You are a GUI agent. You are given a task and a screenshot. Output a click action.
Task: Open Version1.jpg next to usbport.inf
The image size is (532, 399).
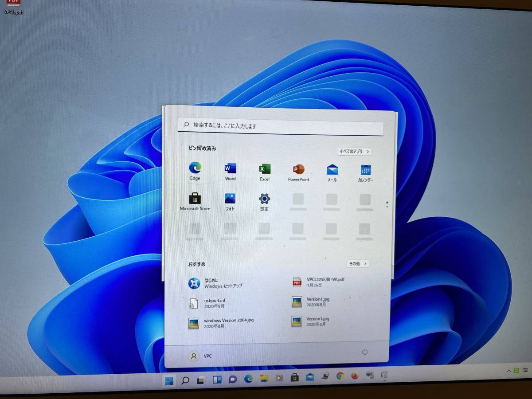coord(311,301)
